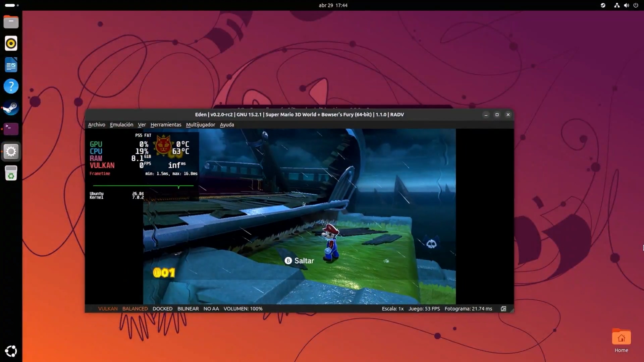
Task: Open the Files app in the dock
Action: 11,22
